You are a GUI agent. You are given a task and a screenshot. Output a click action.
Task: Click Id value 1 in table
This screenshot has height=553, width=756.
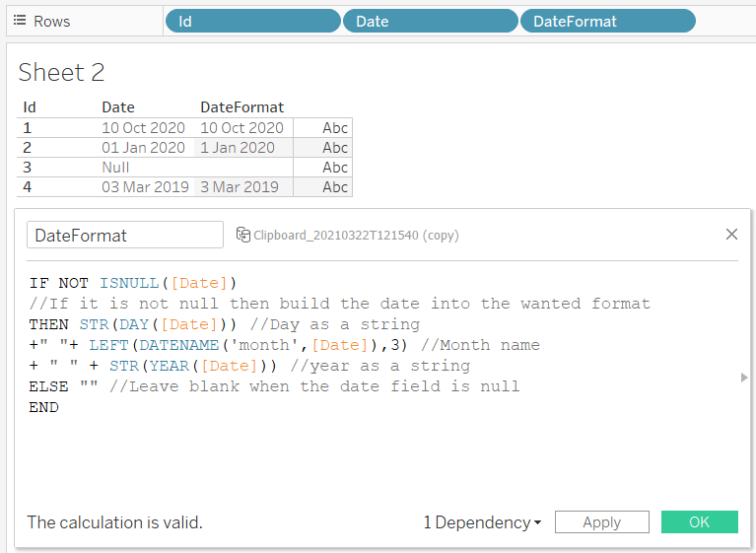tap(27, 128)
